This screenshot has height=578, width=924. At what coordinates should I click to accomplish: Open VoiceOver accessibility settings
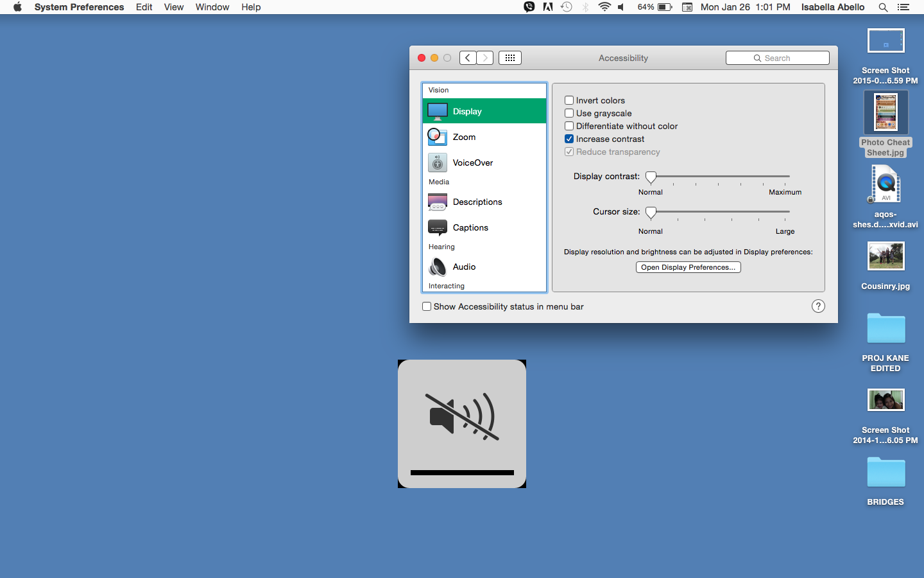[472, 162]
